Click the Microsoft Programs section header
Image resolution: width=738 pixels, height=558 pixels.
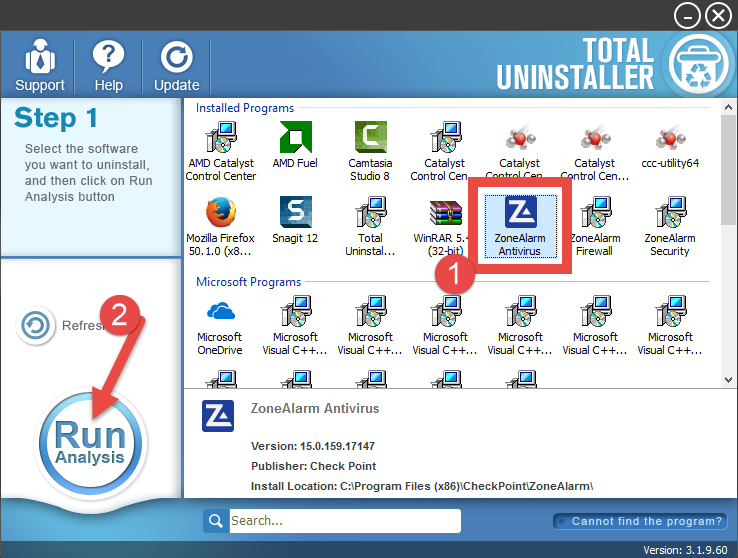249,282
